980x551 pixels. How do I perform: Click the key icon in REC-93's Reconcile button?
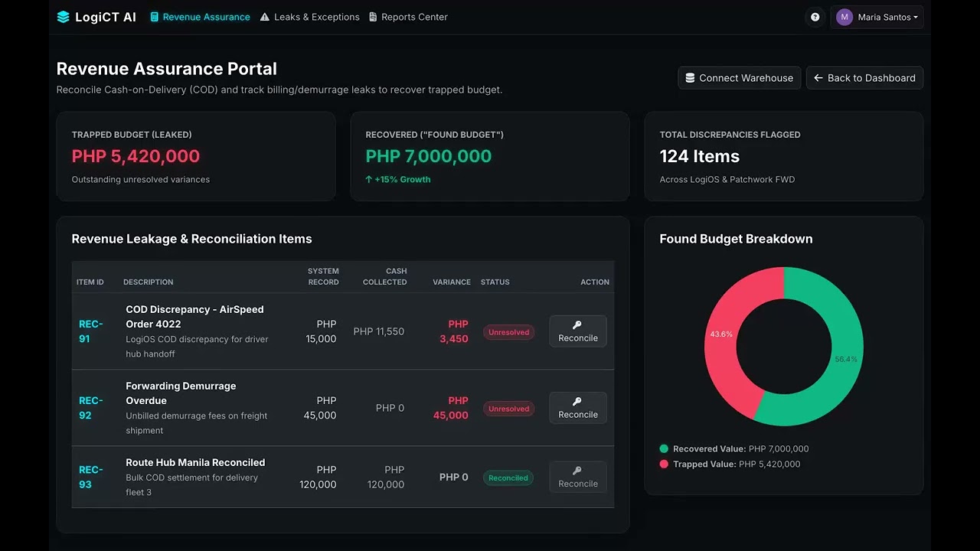(x=577, y=471)
